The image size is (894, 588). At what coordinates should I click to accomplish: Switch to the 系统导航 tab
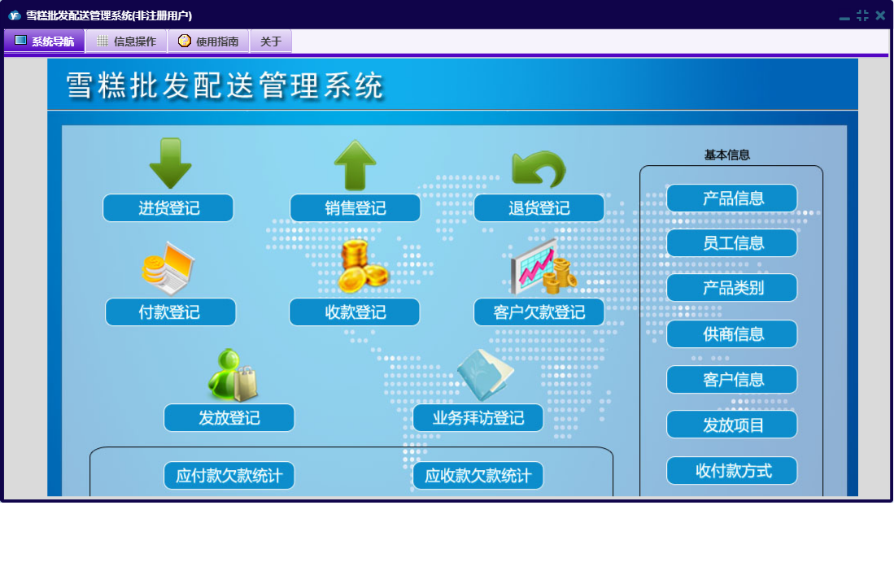[45, 41]
